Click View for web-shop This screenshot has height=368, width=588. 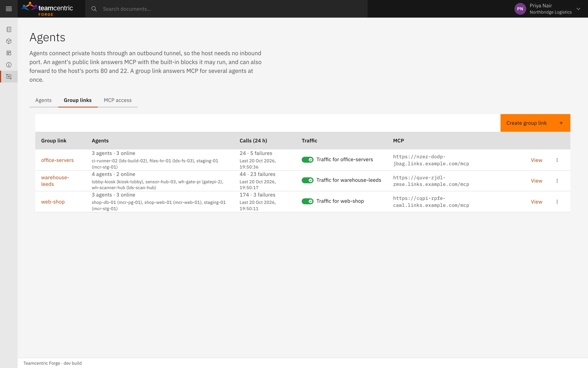(537, 202)
